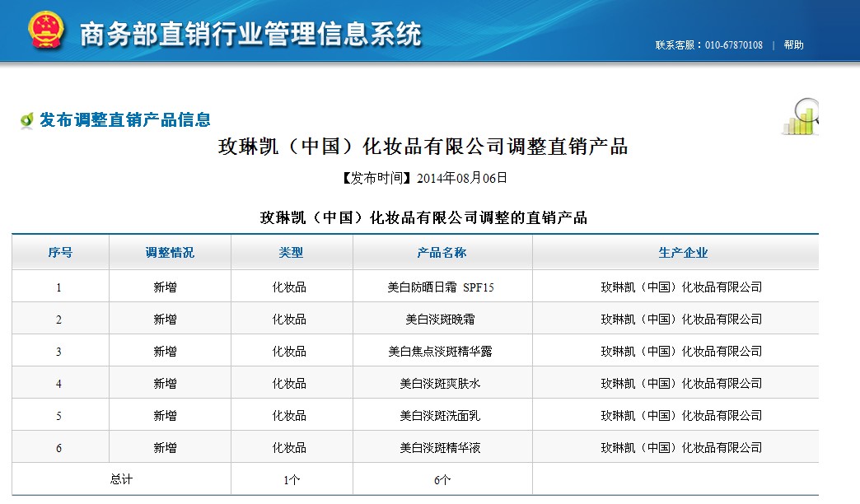
Task: Click the 商务部直销行业管理信息系统 site title
Action: click(x=250, y=34)
